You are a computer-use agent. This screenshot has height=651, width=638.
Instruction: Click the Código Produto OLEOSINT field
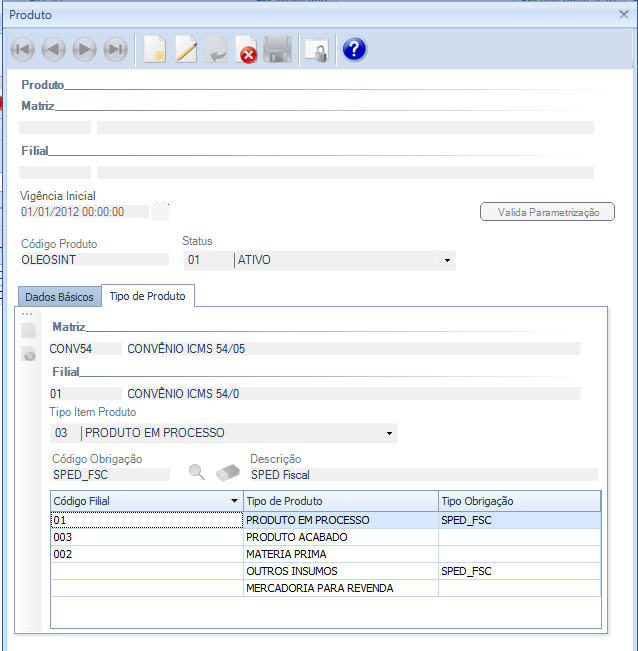click(x=94, y=260)
